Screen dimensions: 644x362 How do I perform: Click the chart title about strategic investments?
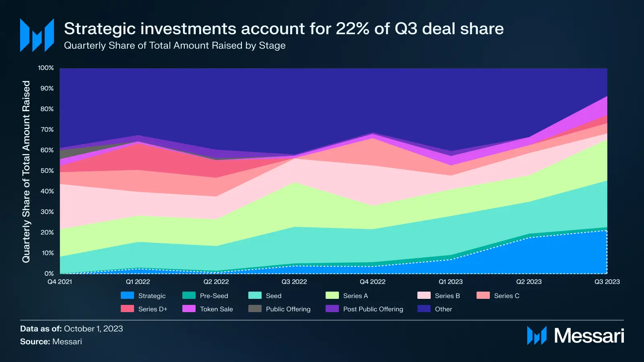tap(284, 29)
